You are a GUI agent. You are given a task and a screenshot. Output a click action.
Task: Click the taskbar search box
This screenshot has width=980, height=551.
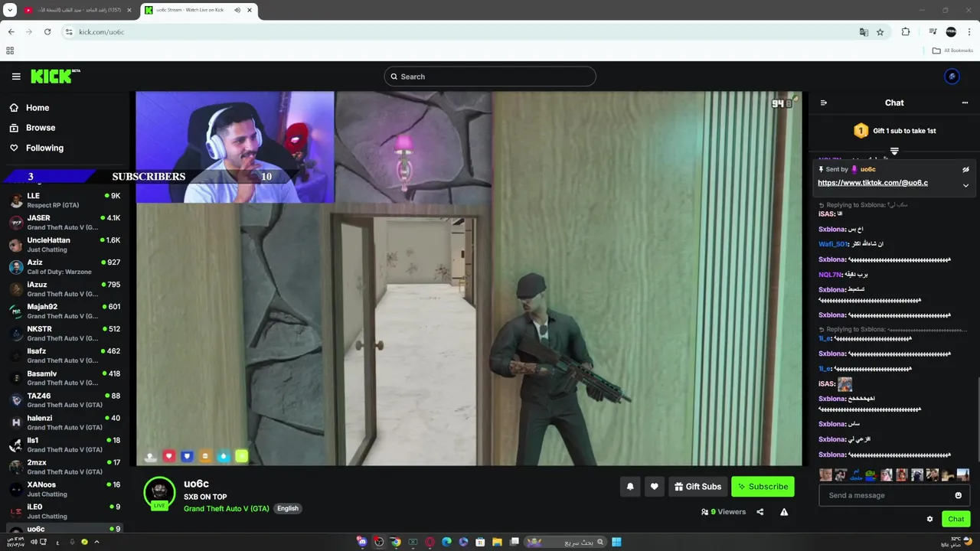pos(565,542)
